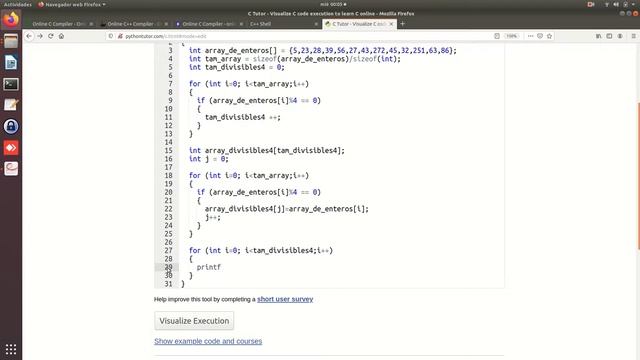Screen dimensions: 640x360
Task: Click line number 29 in gutter
Action: coord(168,267)
